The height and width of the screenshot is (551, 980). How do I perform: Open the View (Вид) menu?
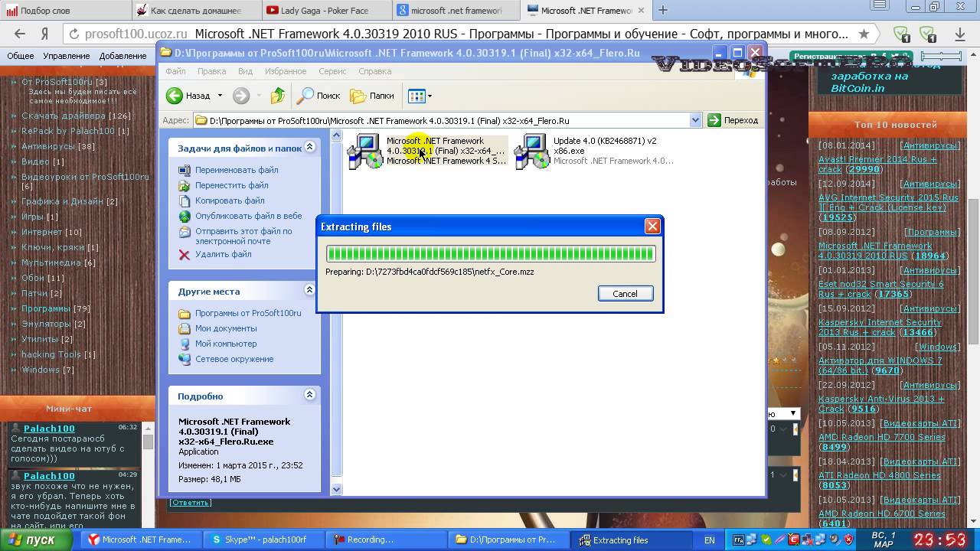(x=245, y=71)
